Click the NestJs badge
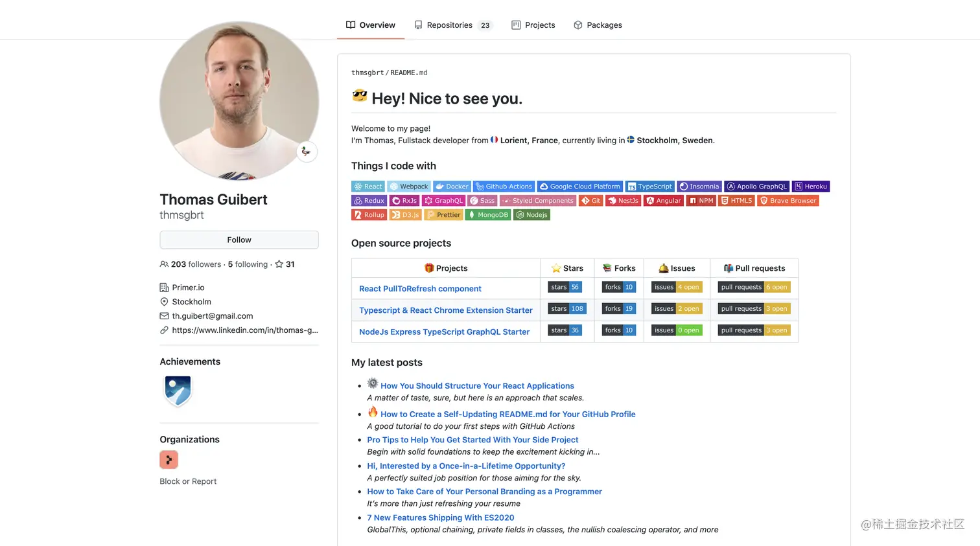 coord(624,201)
